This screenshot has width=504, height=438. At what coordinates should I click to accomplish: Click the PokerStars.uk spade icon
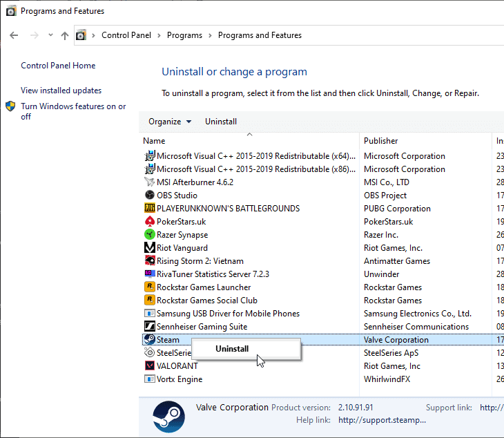(149, 222)
